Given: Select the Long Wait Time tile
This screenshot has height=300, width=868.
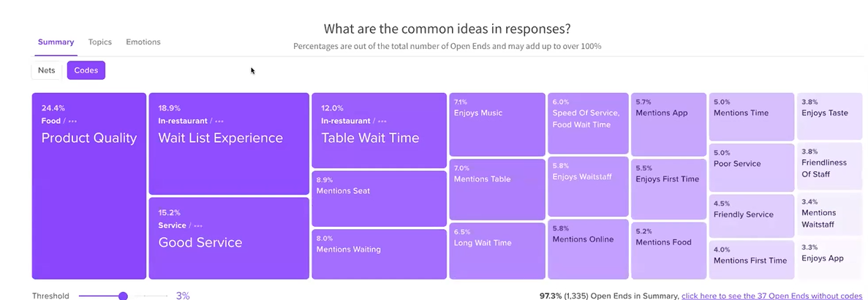Looking at the screenshot, I should 497,251.
